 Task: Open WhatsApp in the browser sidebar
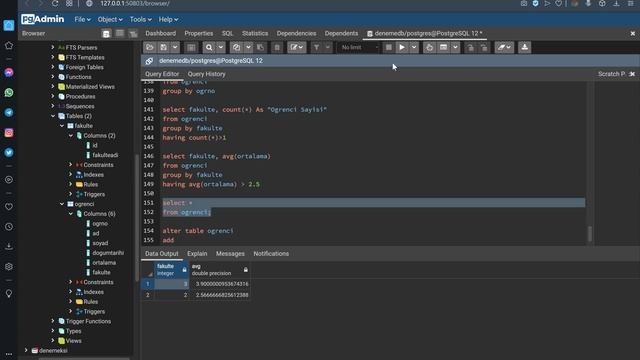pyautogui.click(x=9, y=93)
